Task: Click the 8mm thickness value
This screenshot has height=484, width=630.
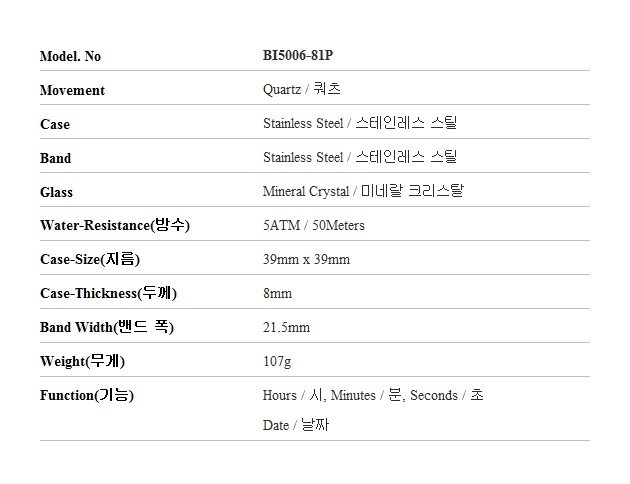Action: click(277, 294)
